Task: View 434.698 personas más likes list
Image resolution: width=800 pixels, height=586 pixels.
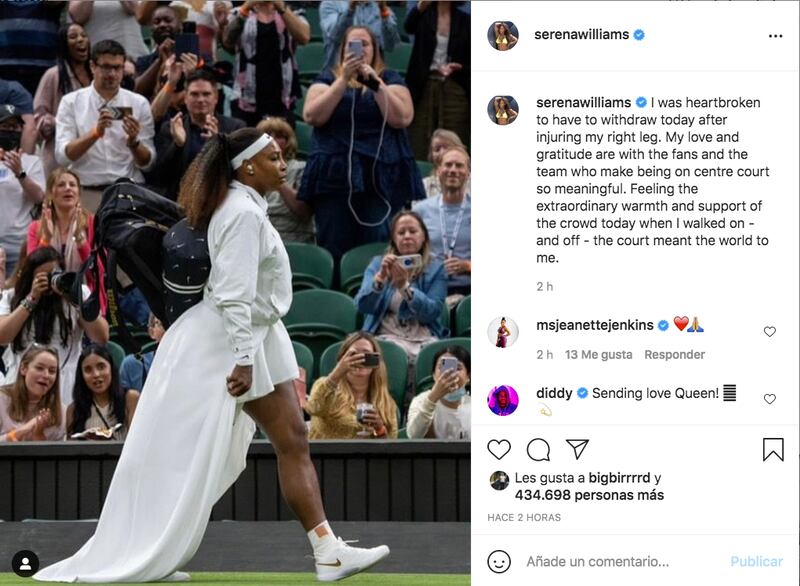Action: pyautogui.click(x=589, y=495)
